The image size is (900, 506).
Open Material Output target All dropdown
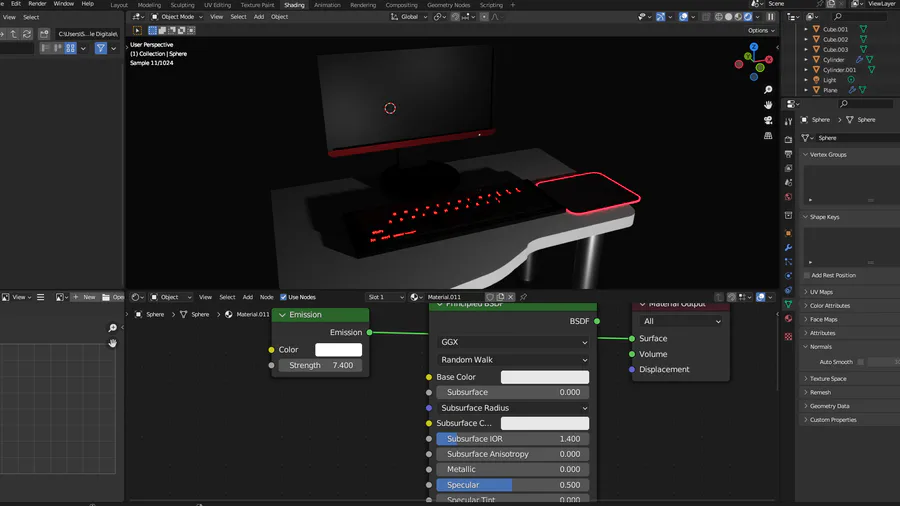click(681, 321)
